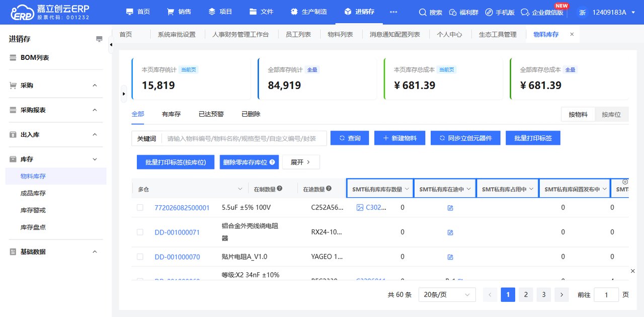The width and height of the screenshot is (644, 317).
Task: Click 批量打印标签(按库位) button
Action: [x=176, y=162]
